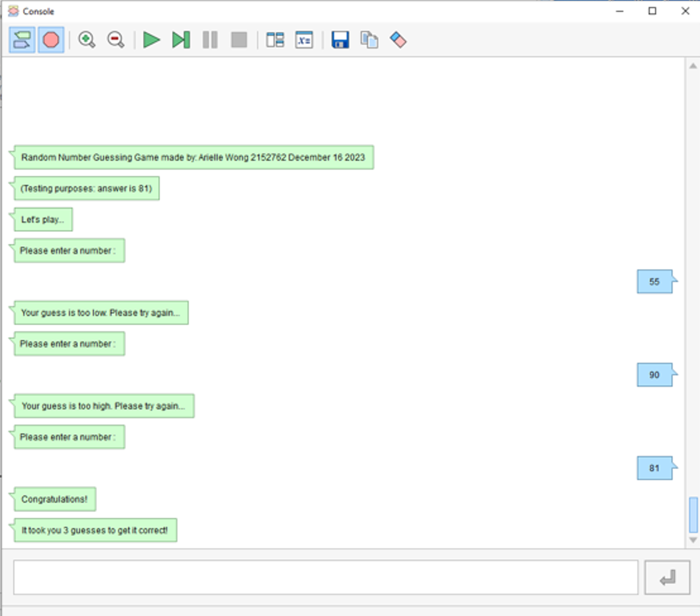This screenshot has width=700, height=616.
Task: Select the 'Random Number Guessing Game' message
Action: click(194, 158)
